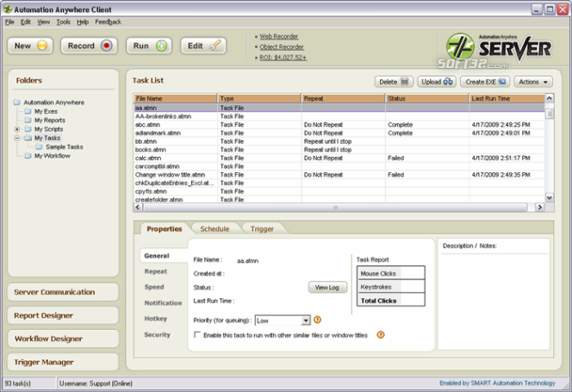Run the selected task

[x=149, y=46]
